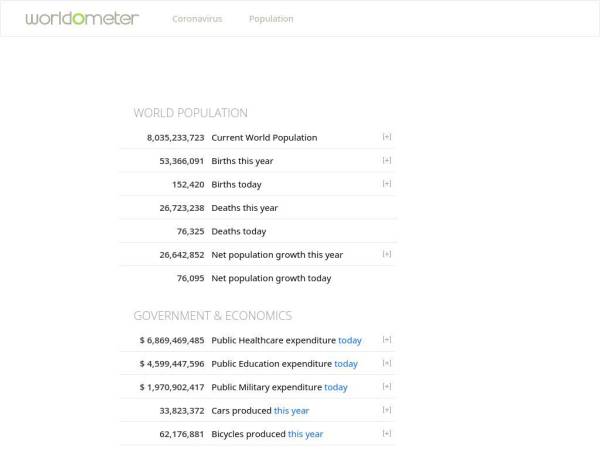Expand Public Military expenditure details
The width and height of the screenshot is (600, 450).
tap(387, 386)
